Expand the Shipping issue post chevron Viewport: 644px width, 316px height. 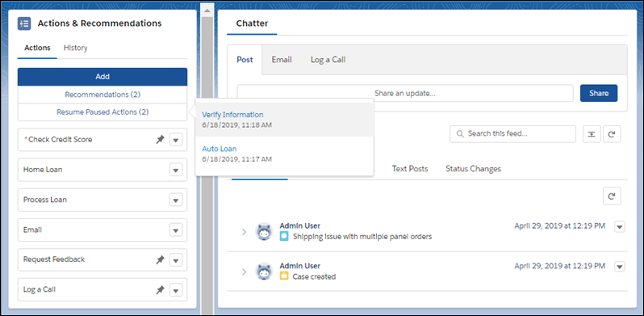244,232
